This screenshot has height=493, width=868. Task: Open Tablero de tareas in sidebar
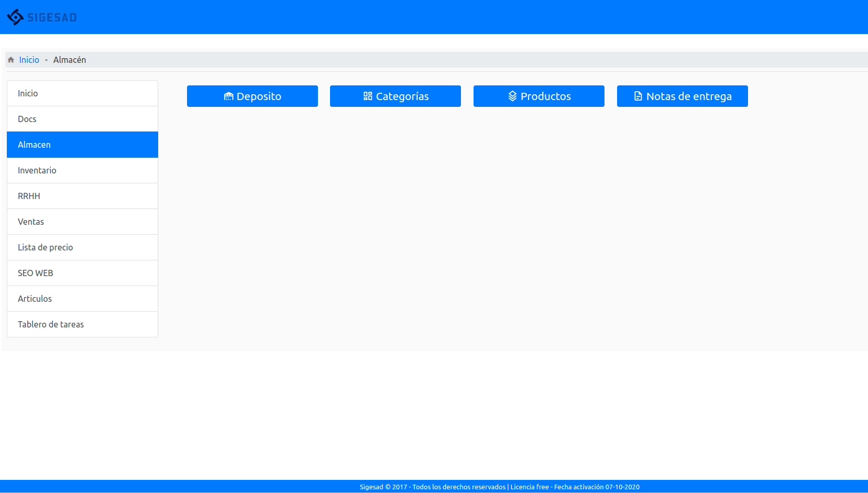[x=82, y=324]
